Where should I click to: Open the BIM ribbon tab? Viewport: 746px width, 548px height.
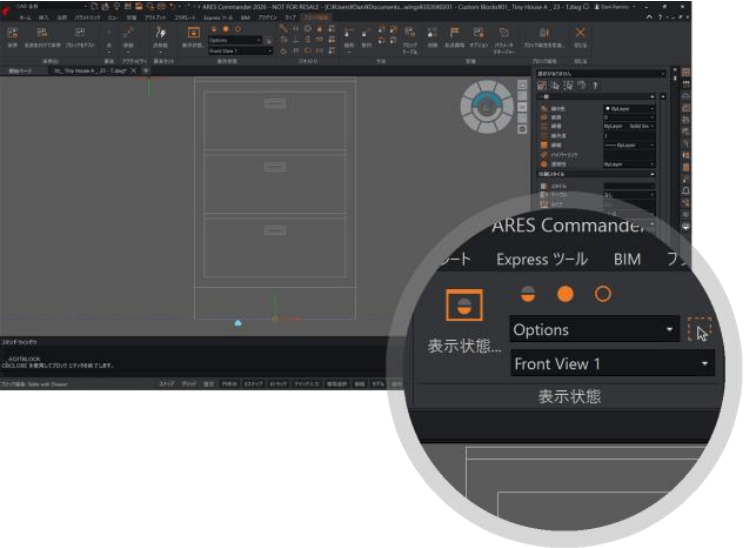click(627, 259)
